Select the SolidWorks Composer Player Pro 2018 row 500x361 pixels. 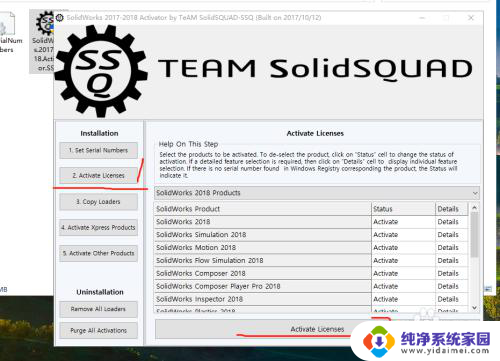coord(262,286)
